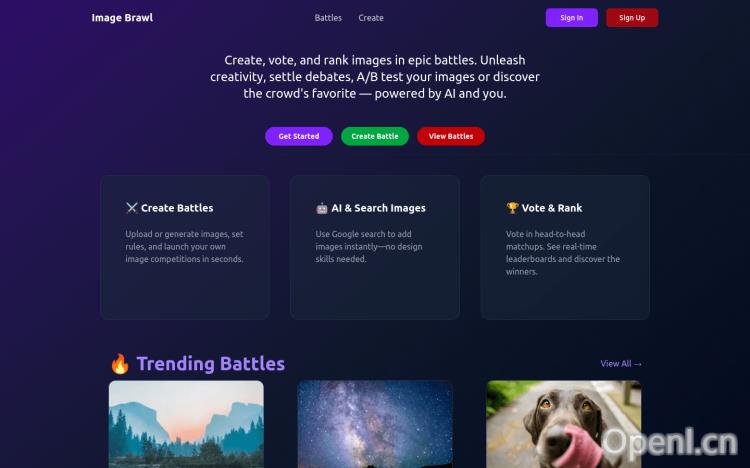Click the purple Get Started button

299,136
